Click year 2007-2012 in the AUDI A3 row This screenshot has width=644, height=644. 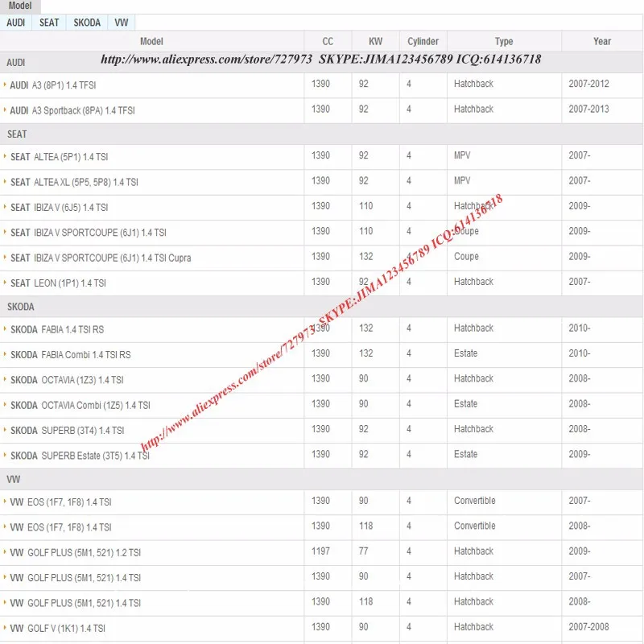(x=588, y=84)
